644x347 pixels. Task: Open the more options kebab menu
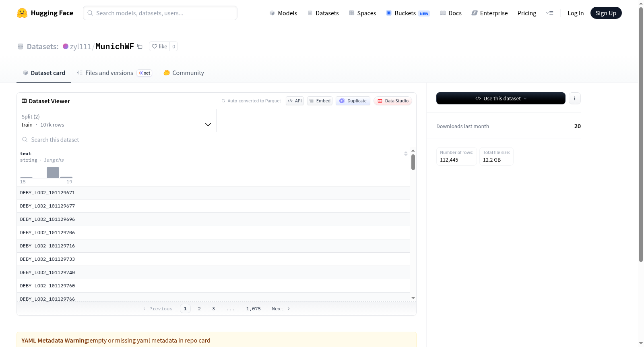coord(575,98)
